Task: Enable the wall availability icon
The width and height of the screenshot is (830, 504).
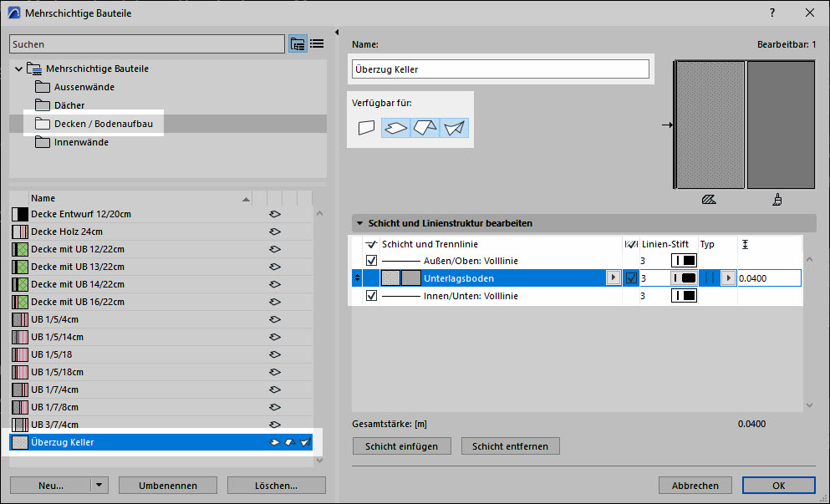Action: pos(366,128)
